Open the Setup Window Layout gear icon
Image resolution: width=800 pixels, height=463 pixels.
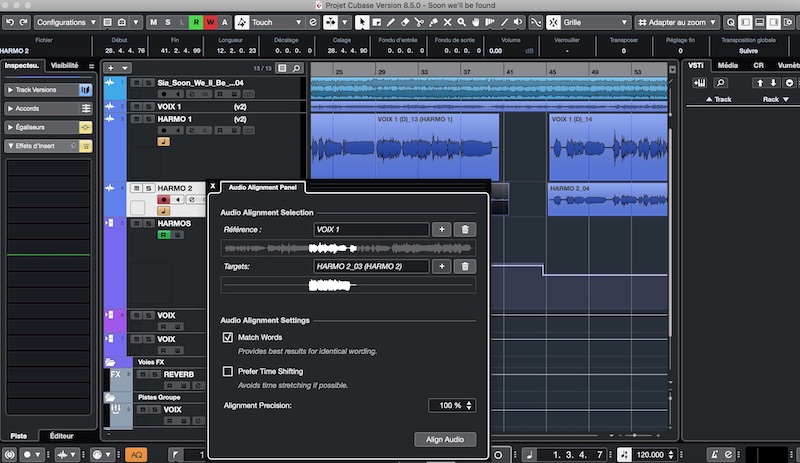tap(788, 22)
